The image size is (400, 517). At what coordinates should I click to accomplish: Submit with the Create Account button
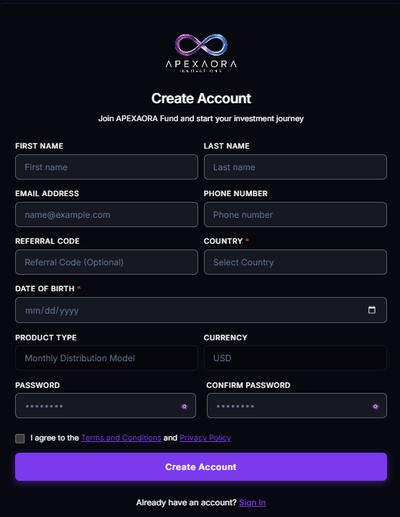(x=201, y=467)
